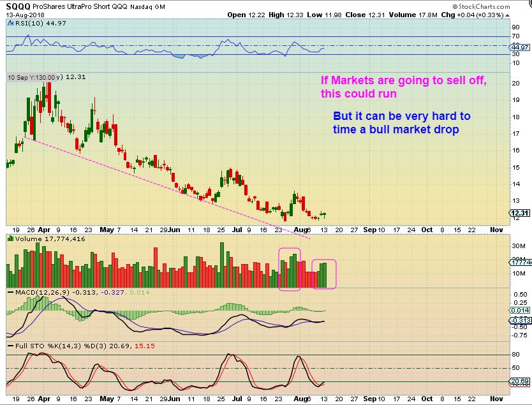The height and width of the screenshot is (405, 532).
Task: Click the Full STO legend line icon
Action: (10, 346)
